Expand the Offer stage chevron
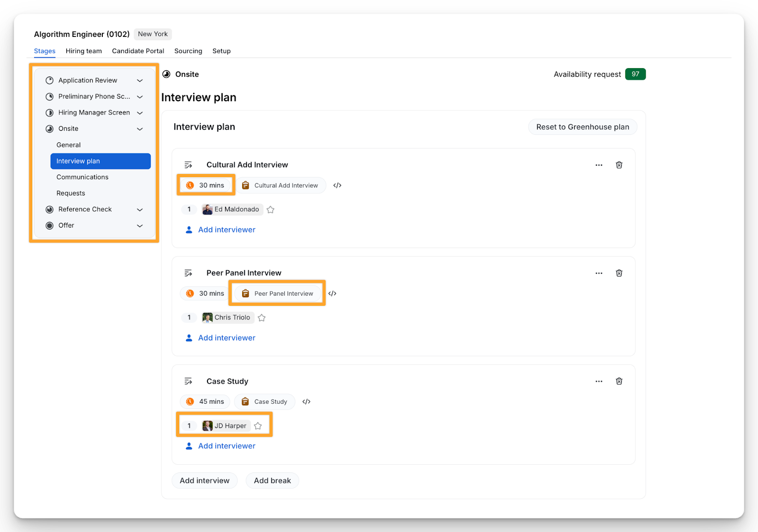Viewport: 758px width, 532px height. [140, 226]
